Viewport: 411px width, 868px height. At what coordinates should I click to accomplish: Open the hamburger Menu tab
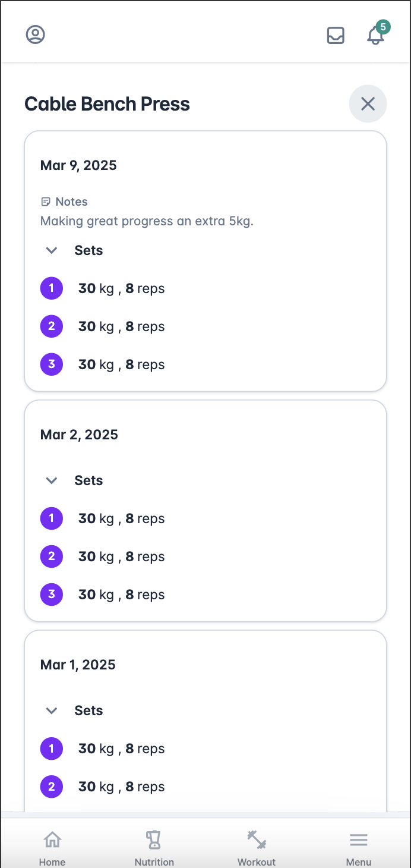coord(359,848)
